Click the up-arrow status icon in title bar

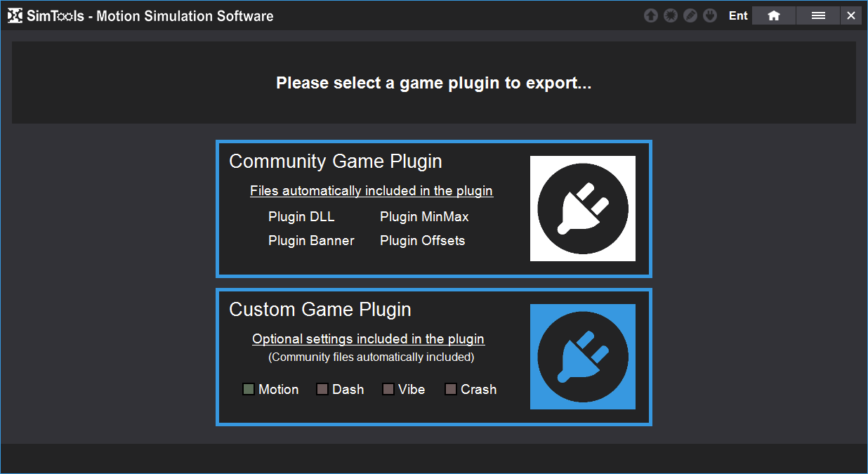pyautogui.click(x=651, y=15)
